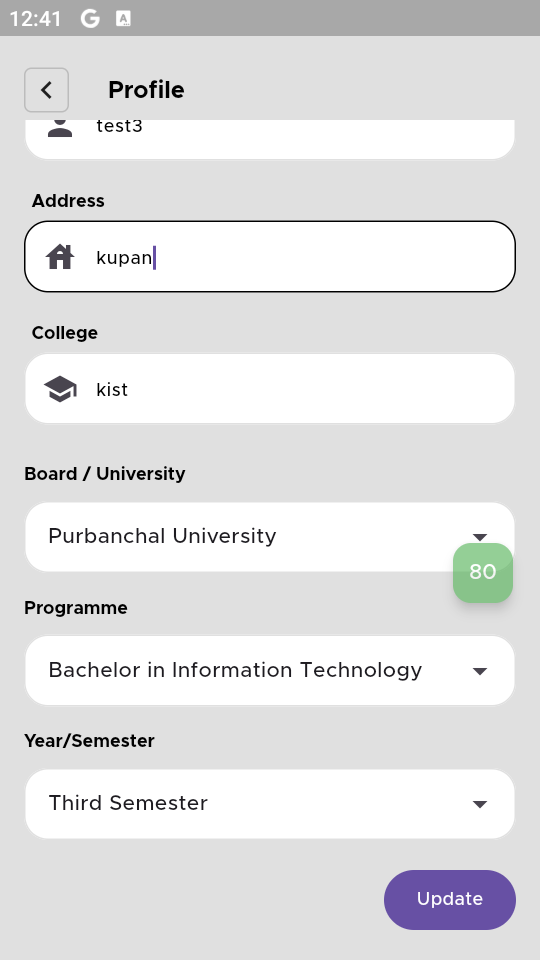Click the person icon beside test3
540x960 pixels.
coord(60,127)
